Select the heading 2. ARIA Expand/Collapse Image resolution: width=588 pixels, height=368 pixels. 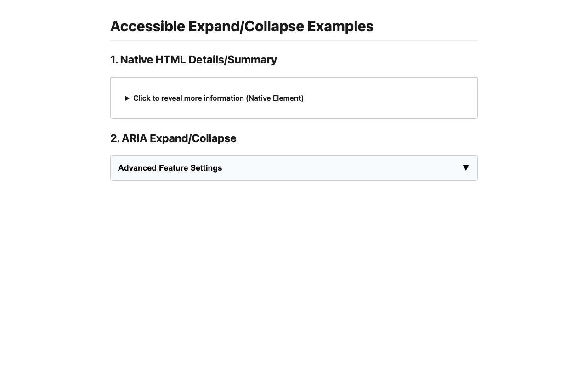(173, 138)
